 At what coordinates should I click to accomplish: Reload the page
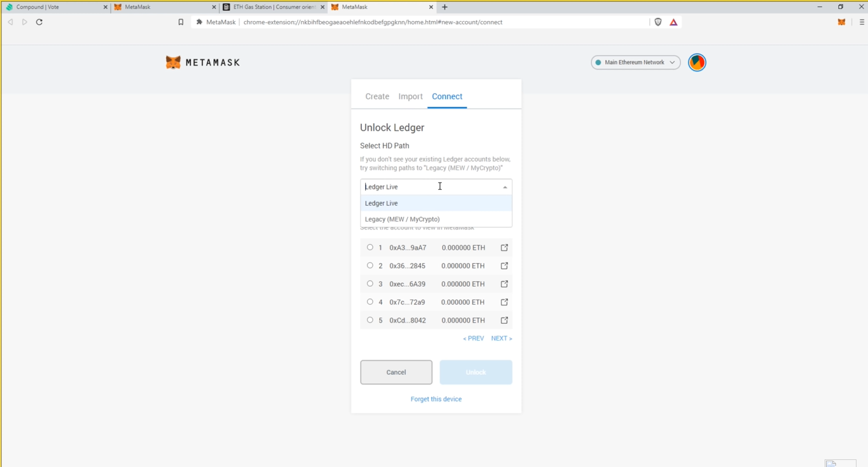click(x=39, y=22)
